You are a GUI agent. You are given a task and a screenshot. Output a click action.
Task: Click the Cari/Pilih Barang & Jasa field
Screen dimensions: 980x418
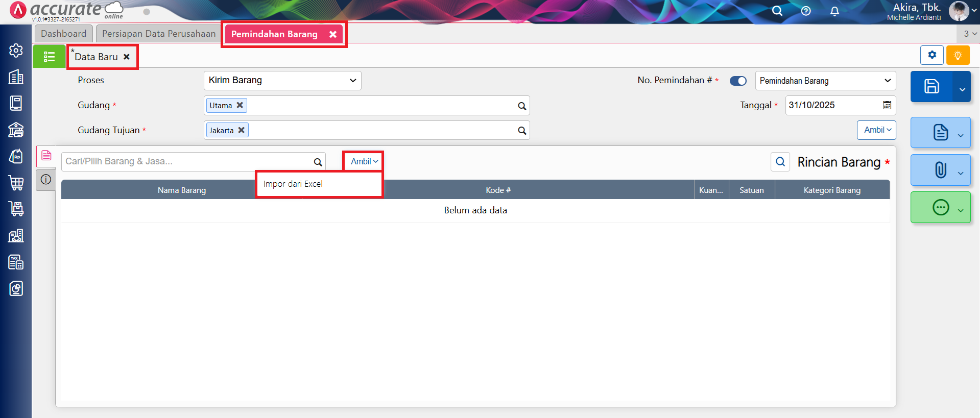click(186, 161)
